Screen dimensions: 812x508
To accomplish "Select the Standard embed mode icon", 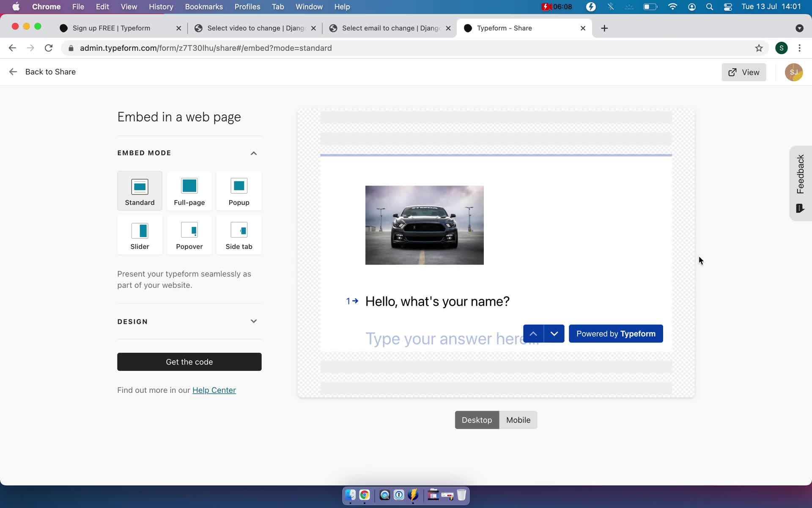I will coord(139,186).
